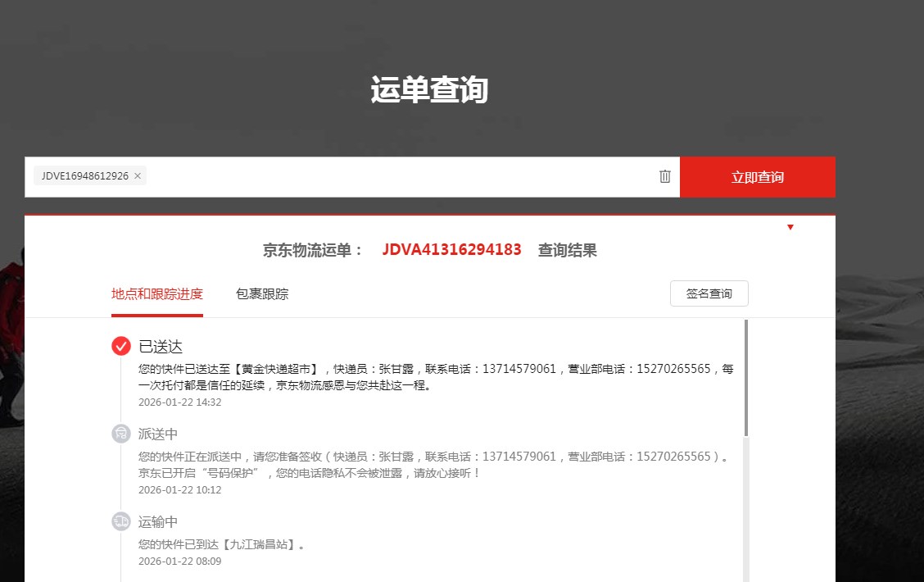Click the 派送中 status heading
924x582 pixels.
[158, 434]
